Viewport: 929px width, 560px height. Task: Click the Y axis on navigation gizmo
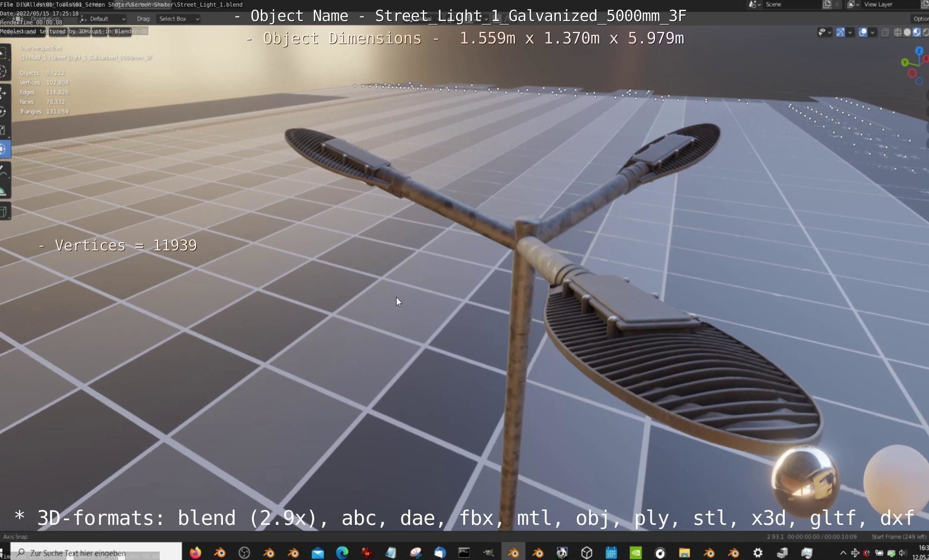[905, 62]
